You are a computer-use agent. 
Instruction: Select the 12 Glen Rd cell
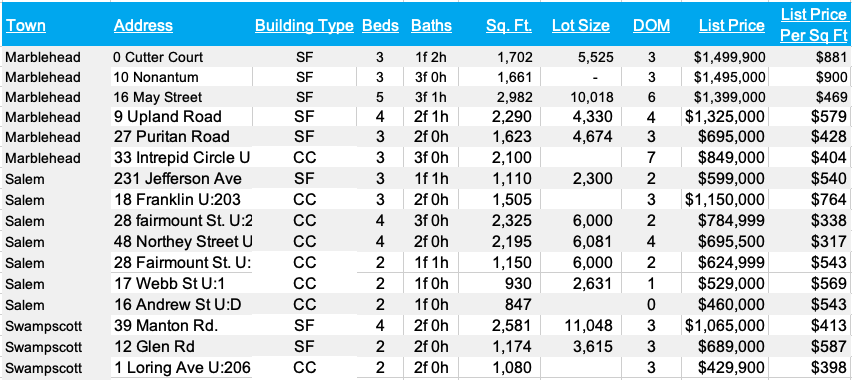[181, 346]
